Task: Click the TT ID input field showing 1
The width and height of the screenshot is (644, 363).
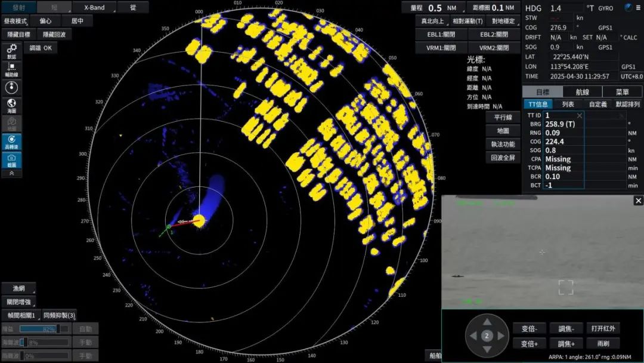Action: pos(563,115)
